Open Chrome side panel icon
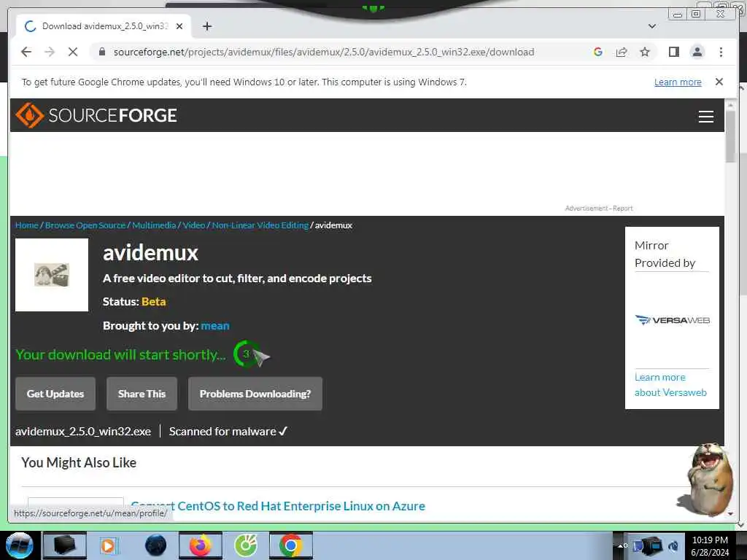Viewport: 747px width, 560px height. [673, 52]
